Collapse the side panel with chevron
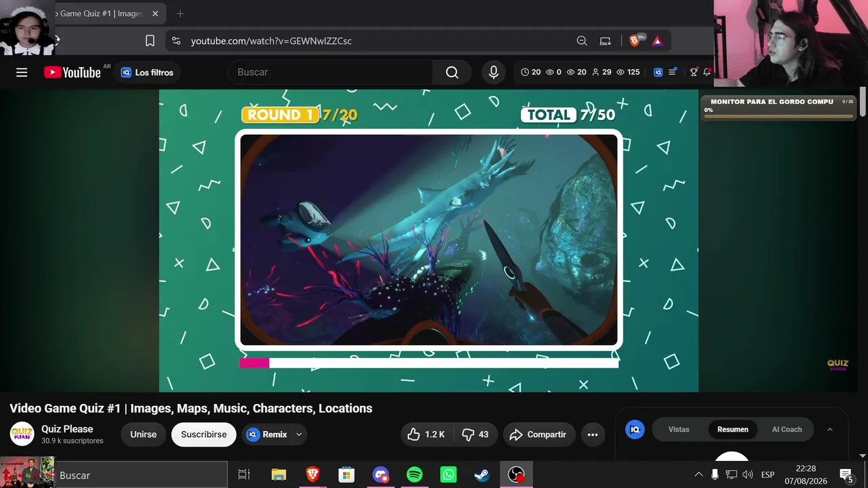Screen dimensions: 868x488 tap(829, 429)
